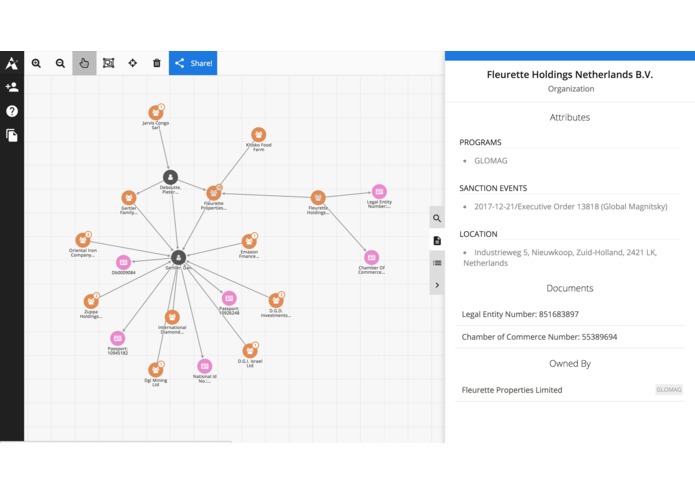Click the Fleurette Holdings Netherlands B.V. title
695x494 pixels.
(570, 74)
